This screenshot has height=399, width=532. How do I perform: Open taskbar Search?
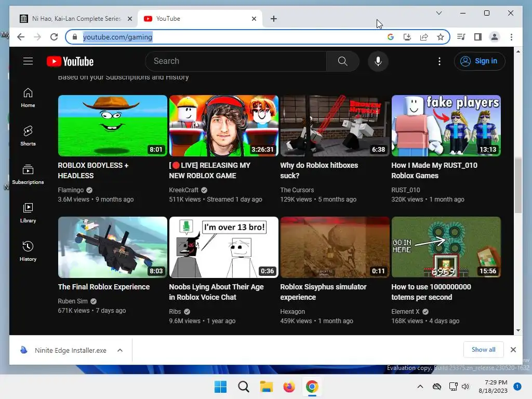point(243,387)
